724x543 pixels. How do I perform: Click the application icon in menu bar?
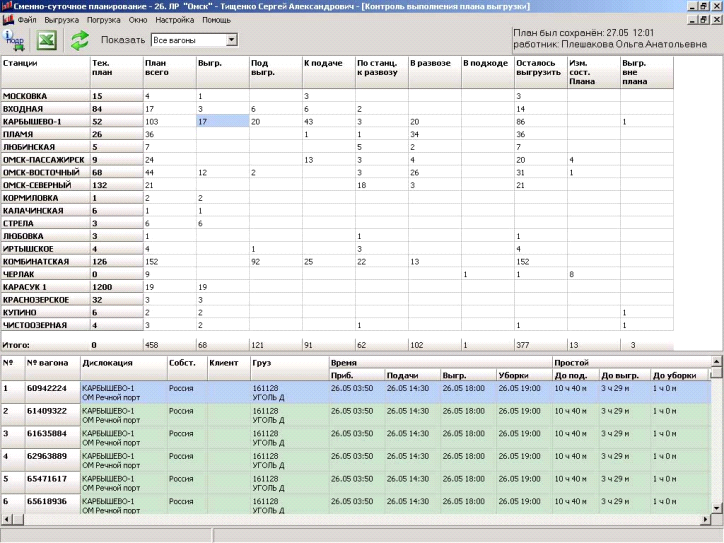pyautogui.click(x=8, y=20)
